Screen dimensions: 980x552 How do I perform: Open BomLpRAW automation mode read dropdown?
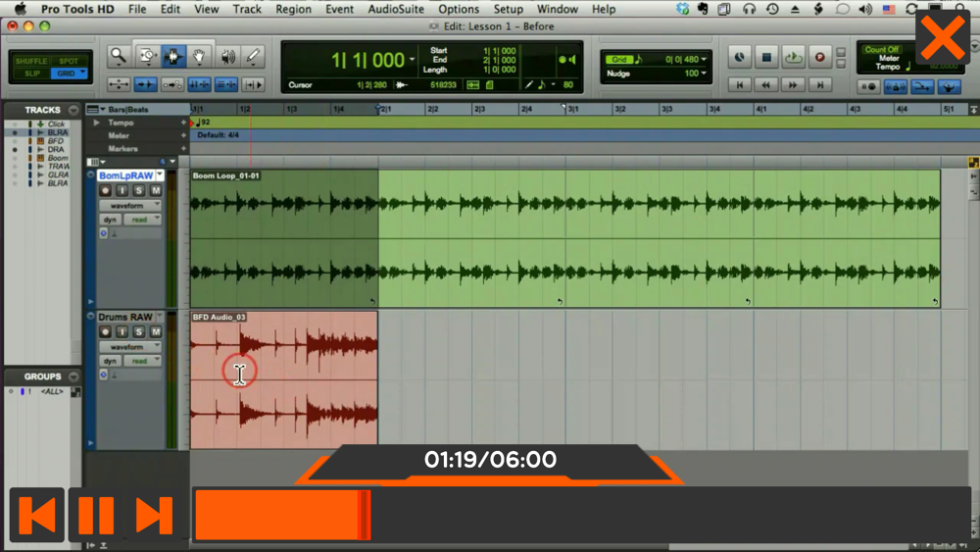142,220
